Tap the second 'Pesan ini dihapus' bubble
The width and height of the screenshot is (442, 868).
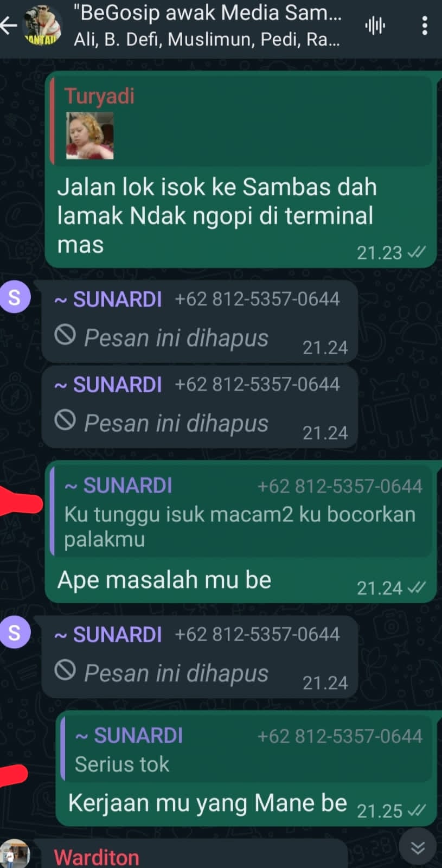(x=200, y=407)
